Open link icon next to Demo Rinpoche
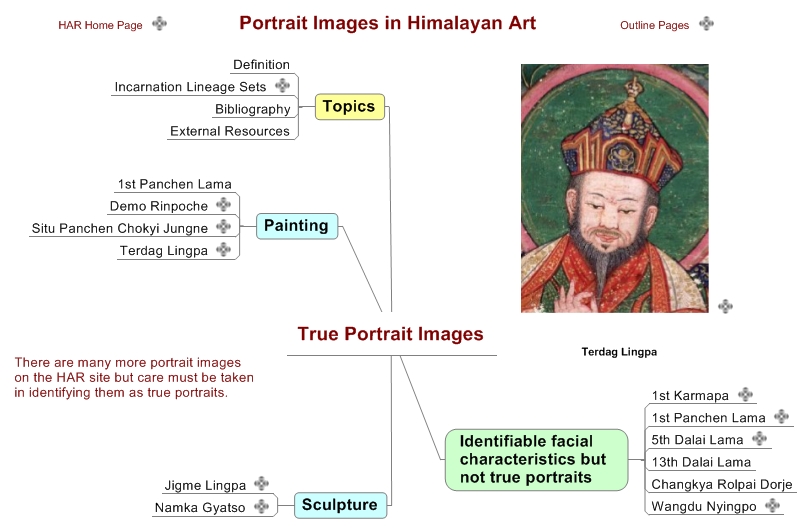This screenshot has width=806, height=528. pyautogui.click(x=223, y=205)
